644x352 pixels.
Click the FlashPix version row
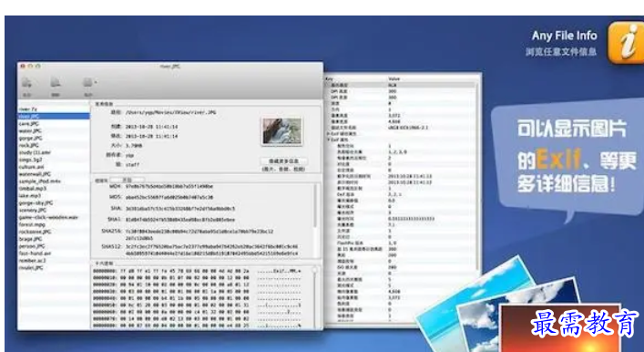tap(401, 243)
